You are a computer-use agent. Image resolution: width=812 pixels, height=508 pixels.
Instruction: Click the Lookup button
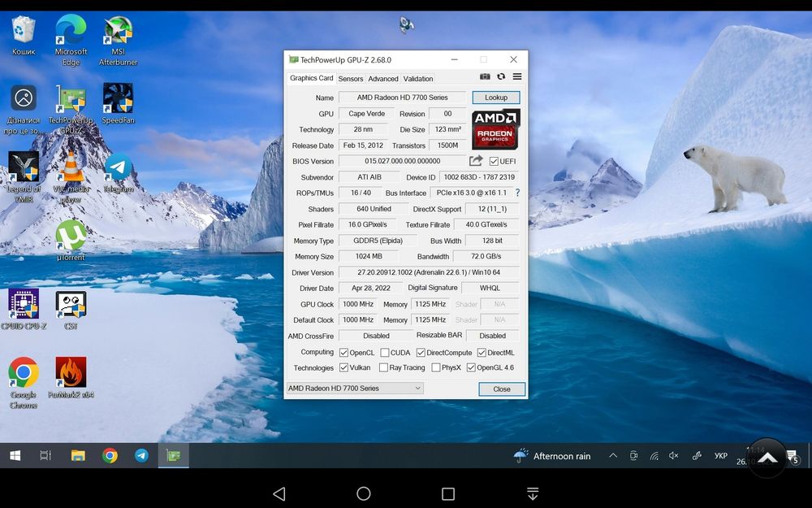coord(495,98)
